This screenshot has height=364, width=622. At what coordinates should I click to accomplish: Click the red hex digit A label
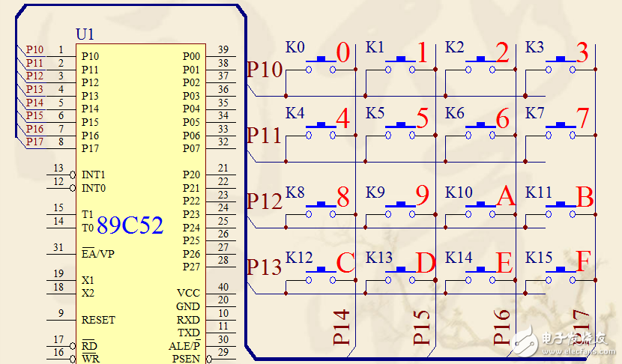(506, 197)
